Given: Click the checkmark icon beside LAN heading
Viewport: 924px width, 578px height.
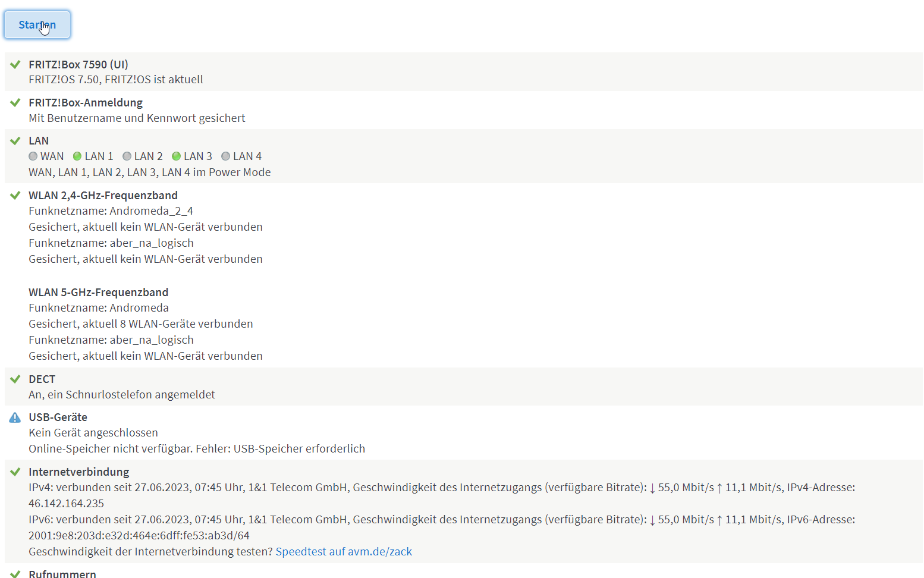Looking at the screenshot, I should pos(15,141).
